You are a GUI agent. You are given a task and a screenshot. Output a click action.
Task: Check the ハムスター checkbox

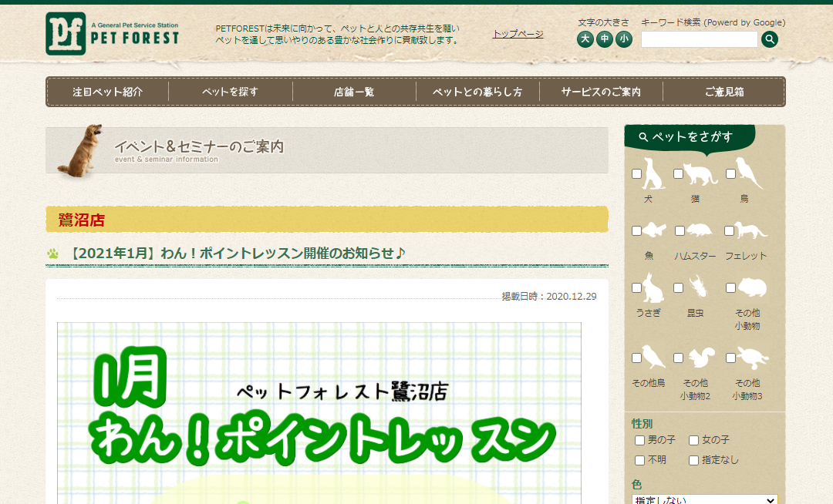pyautogui.click(x=680, y=230)
